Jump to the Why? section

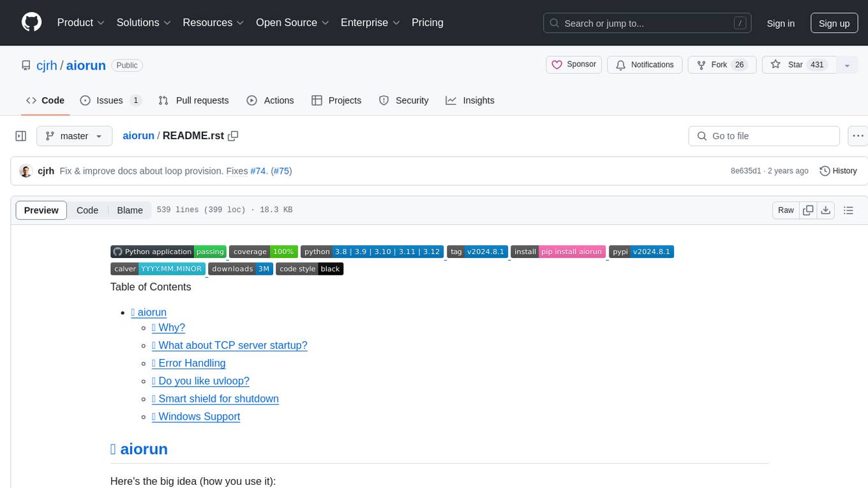click(168, 328)
